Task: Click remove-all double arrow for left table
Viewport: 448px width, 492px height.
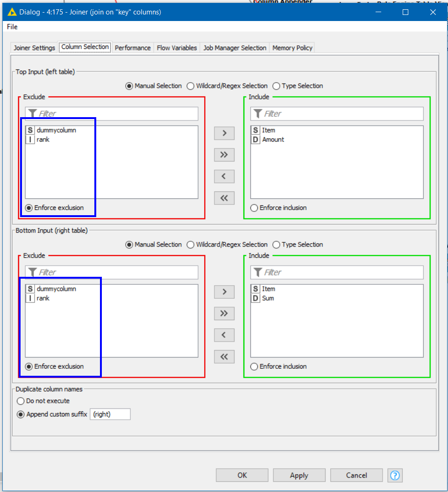Action: pos(224,198)
